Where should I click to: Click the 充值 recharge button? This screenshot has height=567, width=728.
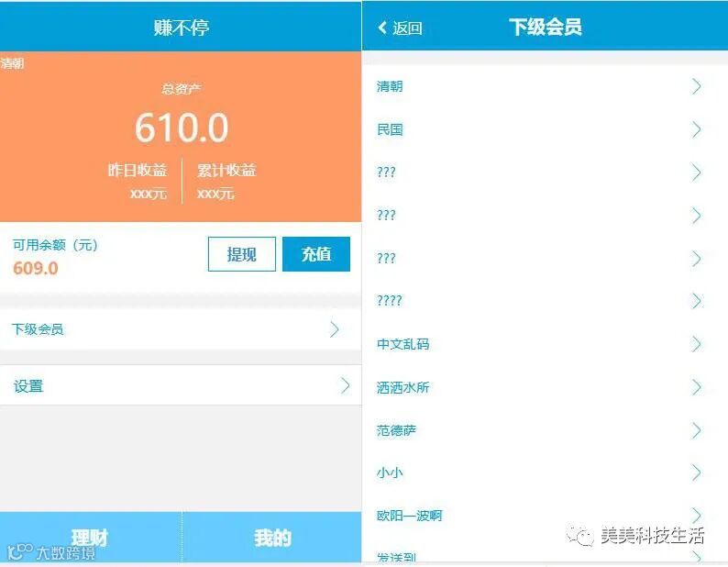click(316, 254)
